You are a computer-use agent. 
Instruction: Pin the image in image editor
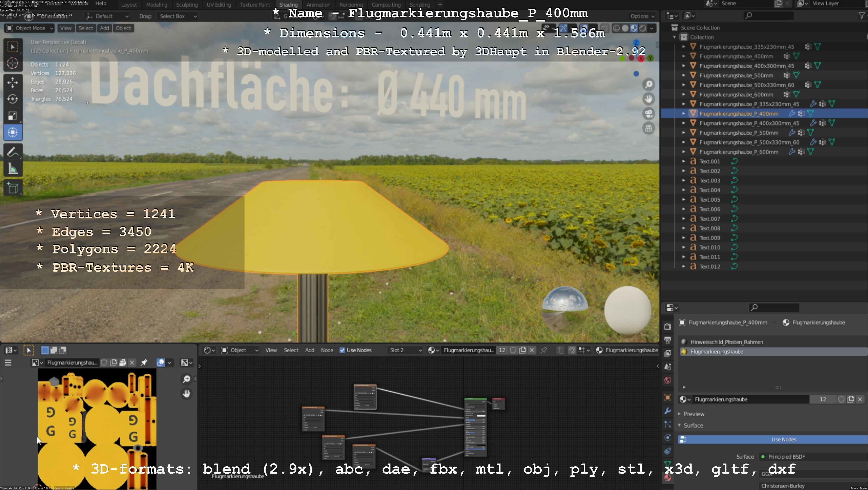(x=144, y=363)
